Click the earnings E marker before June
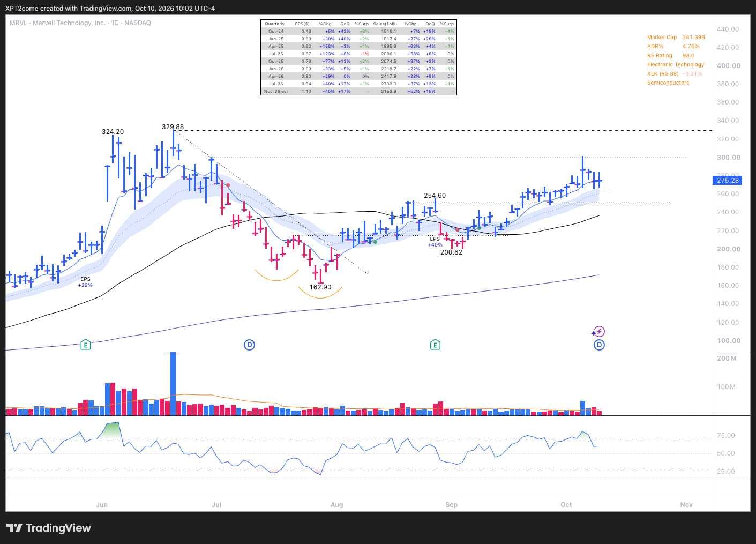Viewport: 756px width, 544px height. [x=85, y=345]
